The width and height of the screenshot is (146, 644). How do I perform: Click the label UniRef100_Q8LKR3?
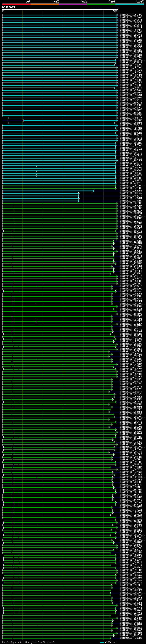pos(131,37)
